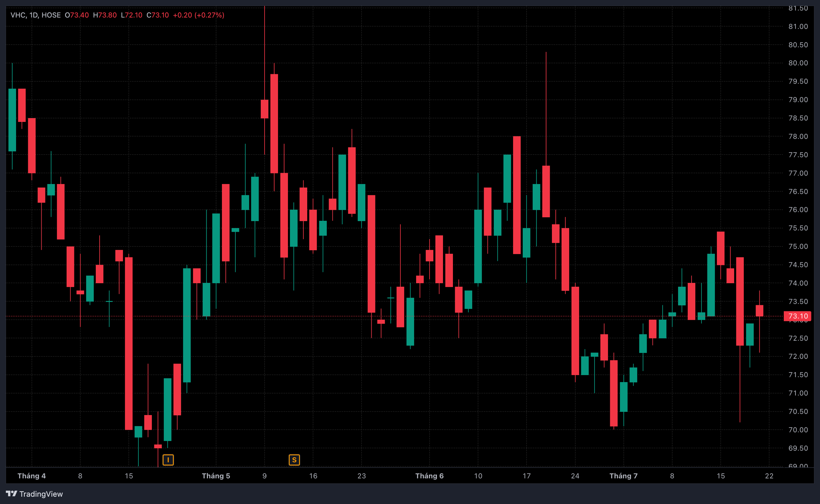Click the 'Tháng 7' date axis label
The image size is (820, 504).
point(624,476)
